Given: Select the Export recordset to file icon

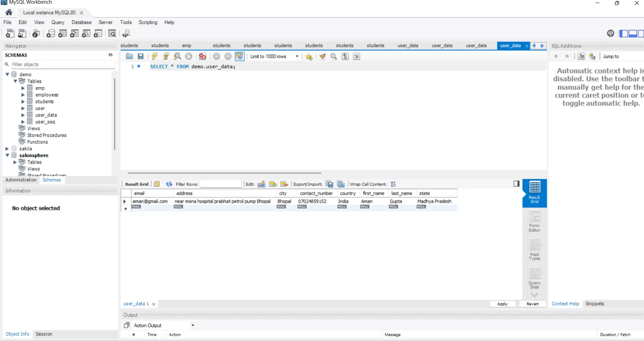Looking at the screenshot, I should click(330, 184).
